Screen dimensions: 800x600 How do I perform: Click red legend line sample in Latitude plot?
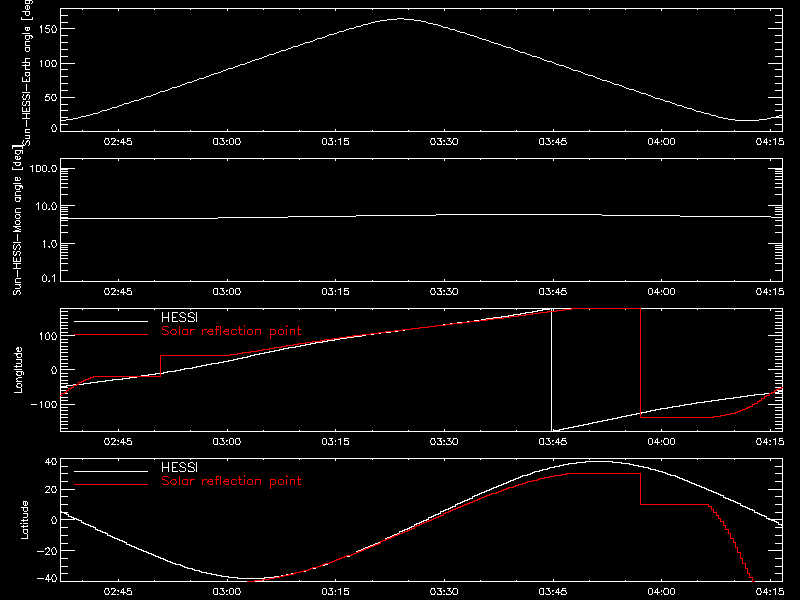click(x=111, y=484)
